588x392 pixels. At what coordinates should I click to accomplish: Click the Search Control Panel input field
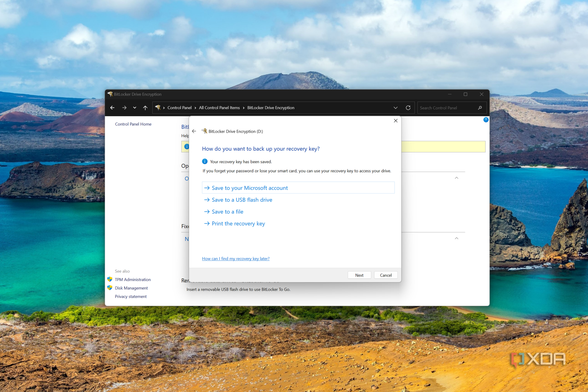(445, 108)
